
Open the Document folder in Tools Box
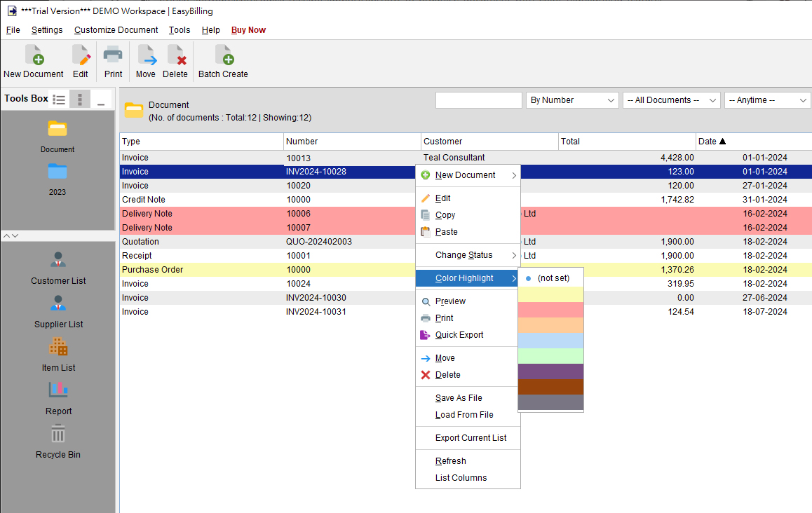(x=57, y=137)
